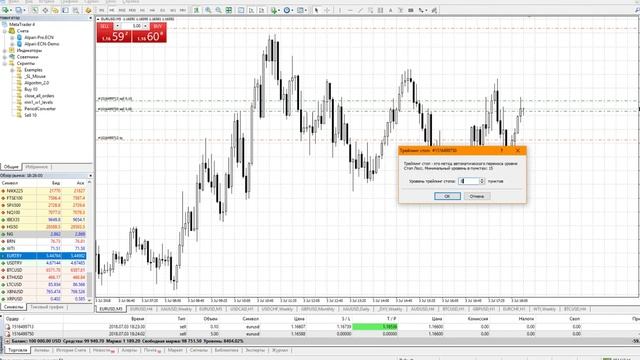Viewport: 640px width, 360px height.
Task: Switch chart to H4 timeframe
Action: [152, 10]
